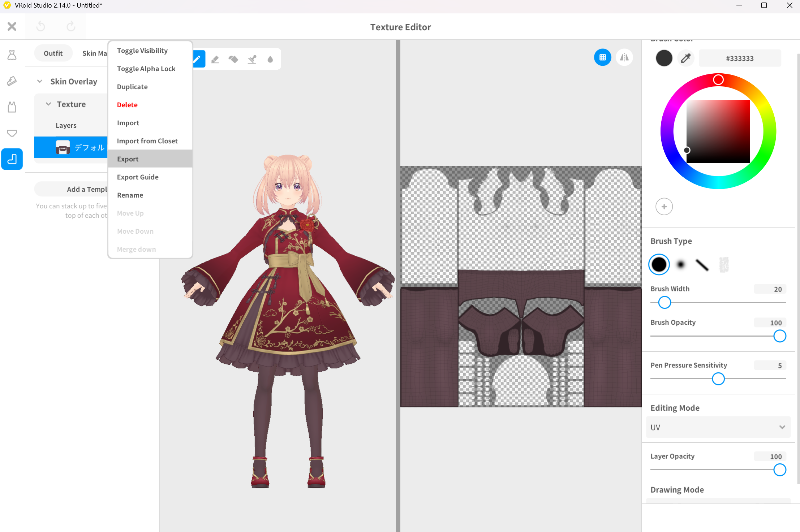Switch to the Skin Mask tab
800x532 pixels.
point(94,53)
